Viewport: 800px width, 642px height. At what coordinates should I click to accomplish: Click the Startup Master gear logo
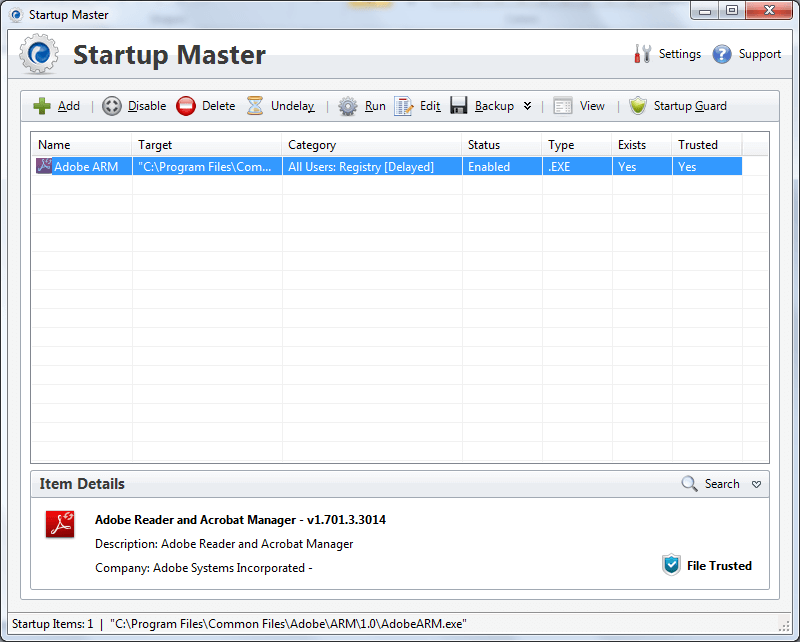click(x=38, y=54)
